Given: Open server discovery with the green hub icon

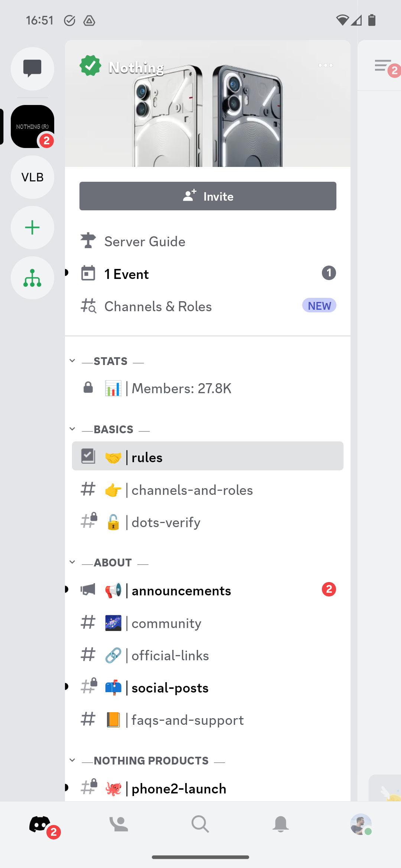Looking at the screenshot, I should [32, 277].
